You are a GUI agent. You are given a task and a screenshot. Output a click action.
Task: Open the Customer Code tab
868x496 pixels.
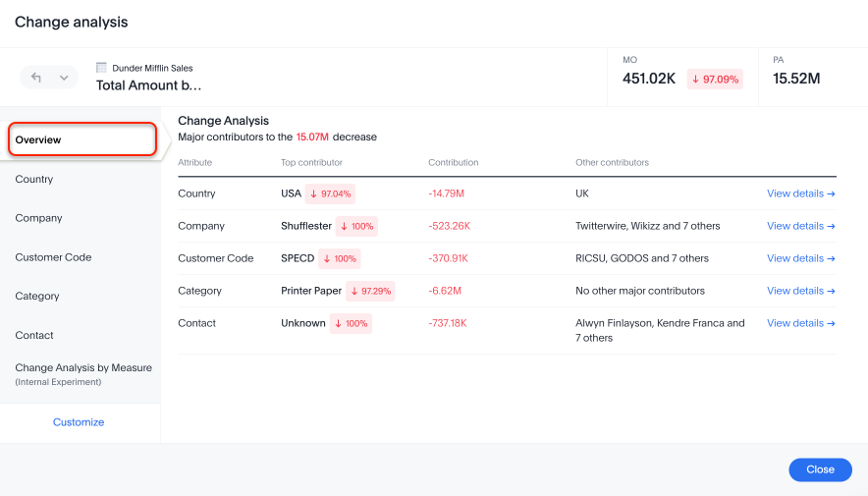point(53,257)
